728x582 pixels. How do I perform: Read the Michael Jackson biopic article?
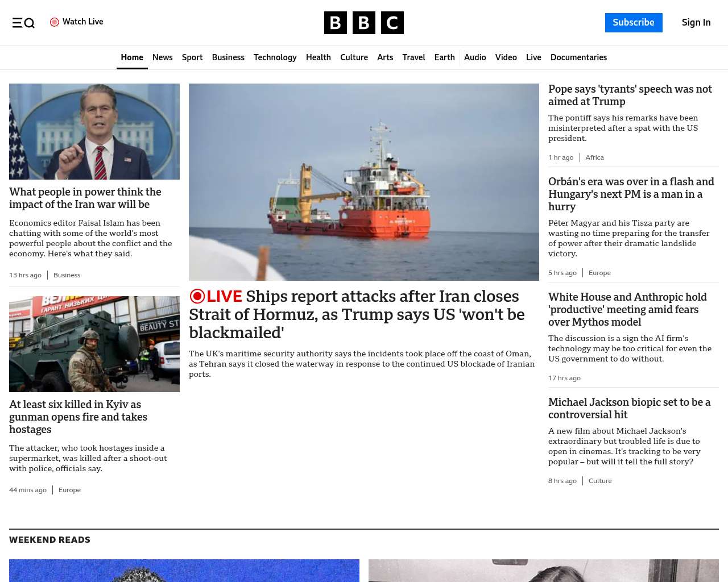629,408
